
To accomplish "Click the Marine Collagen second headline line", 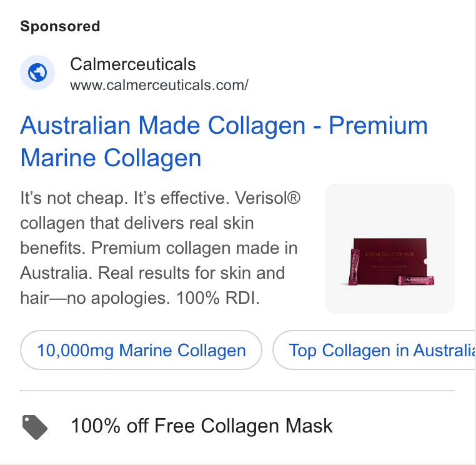I will [111, 158].
